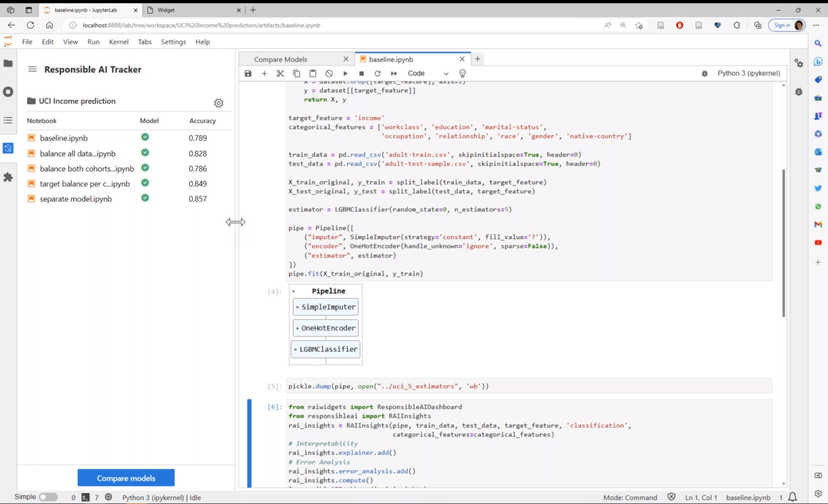Screen dimensions: 828x504
Task: Open project settings gear for UCI Income prediction
Action: pyautogui.click(x=219, y=103)
